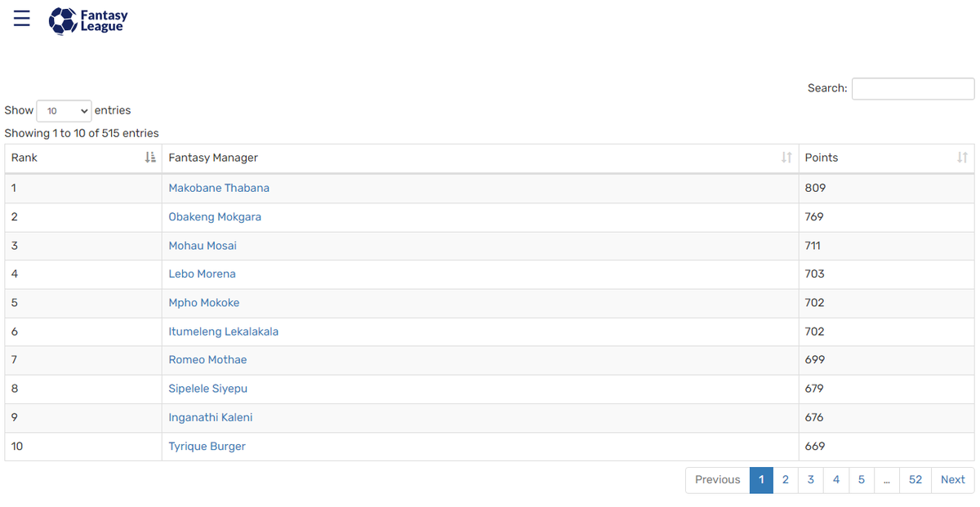Open Obakeng Mokgara's manager profile
This screenshot has height=507, width=980.
point(215,217)
